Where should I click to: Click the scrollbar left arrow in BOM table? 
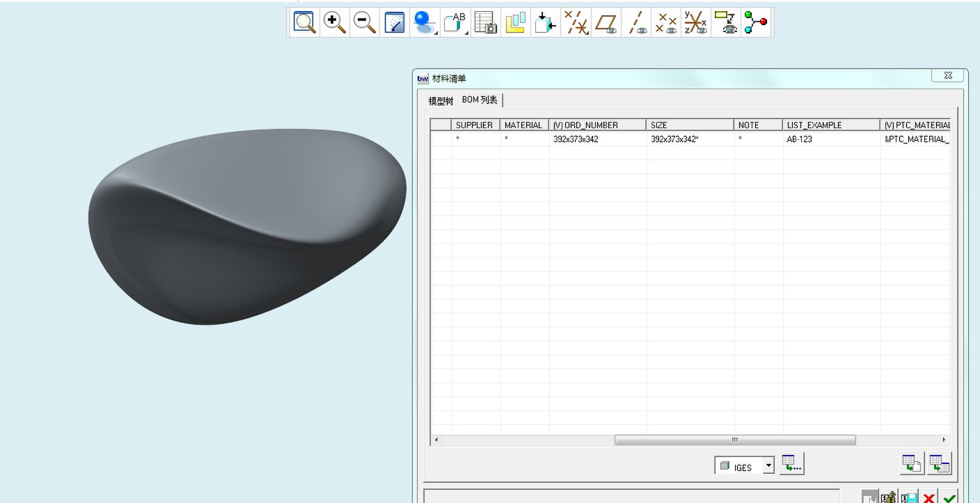[436, 440]
